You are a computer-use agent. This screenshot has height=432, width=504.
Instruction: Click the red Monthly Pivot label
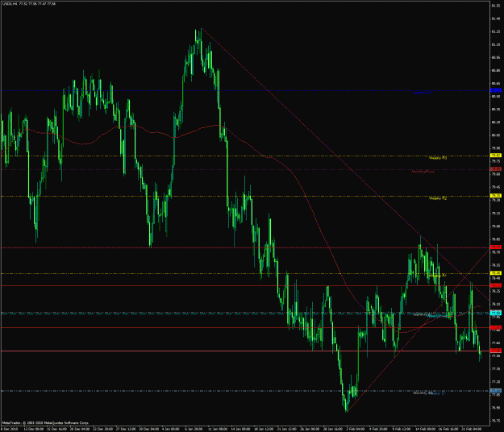click(423, 172)
